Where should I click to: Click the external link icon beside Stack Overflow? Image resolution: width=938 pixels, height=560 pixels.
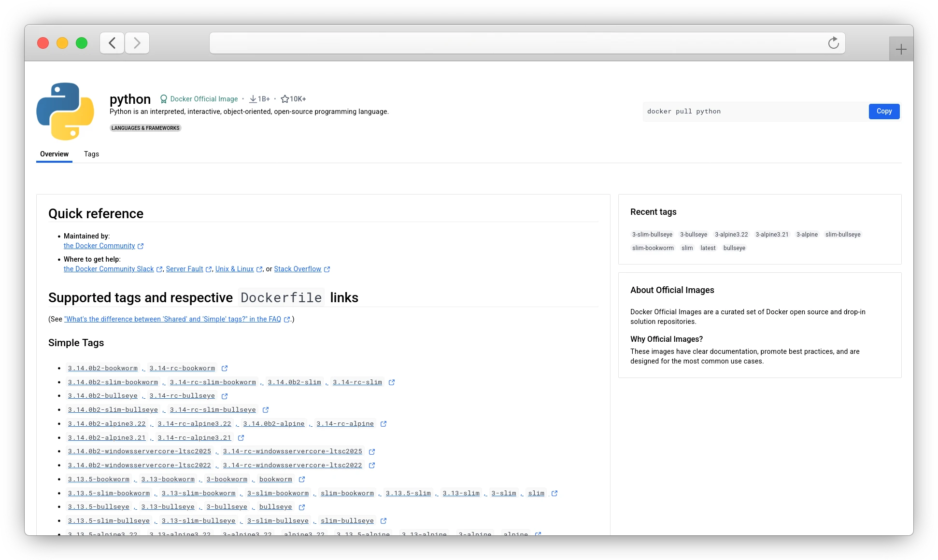327,269
